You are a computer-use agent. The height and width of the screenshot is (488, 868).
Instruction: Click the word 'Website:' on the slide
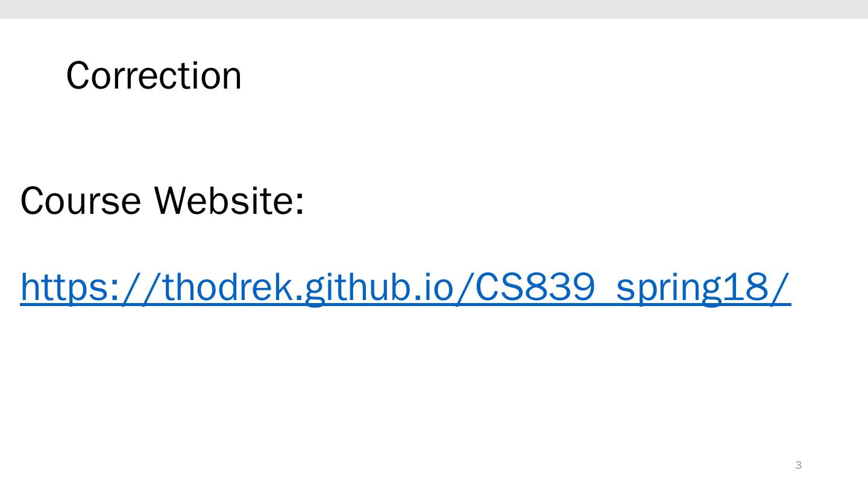click(x=229, y=201)
